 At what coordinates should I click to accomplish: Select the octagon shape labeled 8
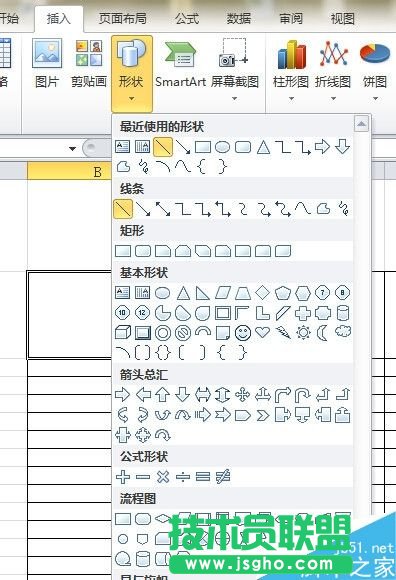tap(343, 293)
